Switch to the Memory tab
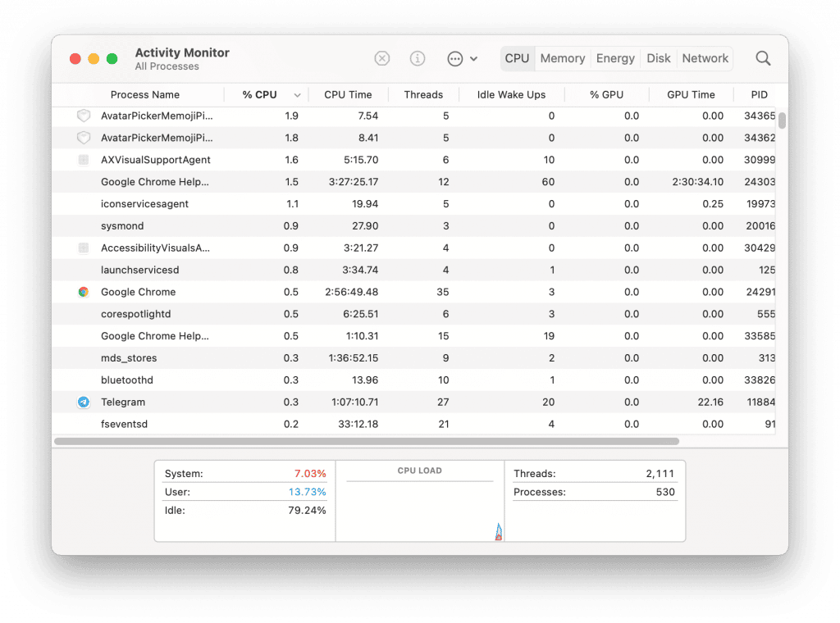 (x=562, y=58)
